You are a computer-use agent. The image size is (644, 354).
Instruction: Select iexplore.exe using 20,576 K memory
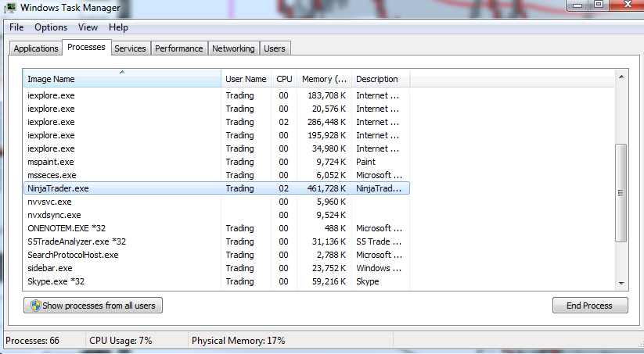[217, 109]
